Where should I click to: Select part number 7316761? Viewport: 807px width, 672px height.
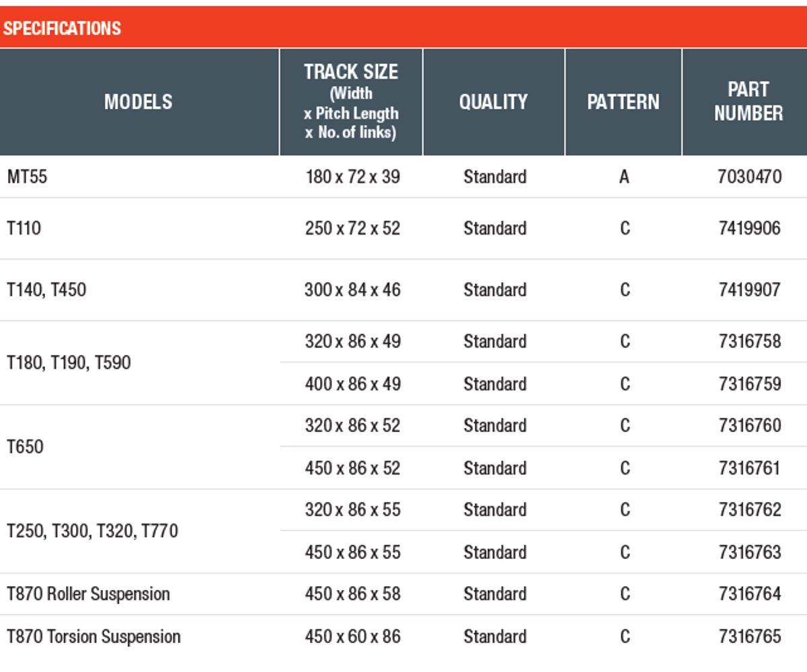(x=750, y=468)
